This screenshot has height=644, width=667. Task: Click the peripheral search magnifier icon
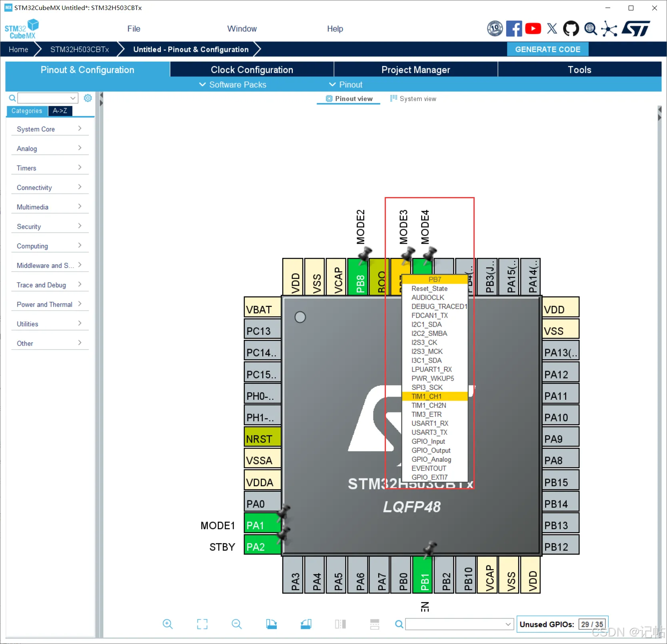click(12, 98)
